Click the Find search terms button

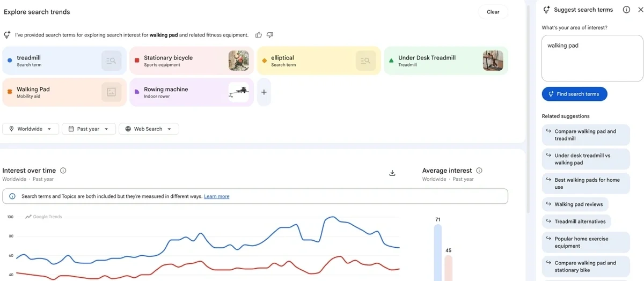coord(574,94)
